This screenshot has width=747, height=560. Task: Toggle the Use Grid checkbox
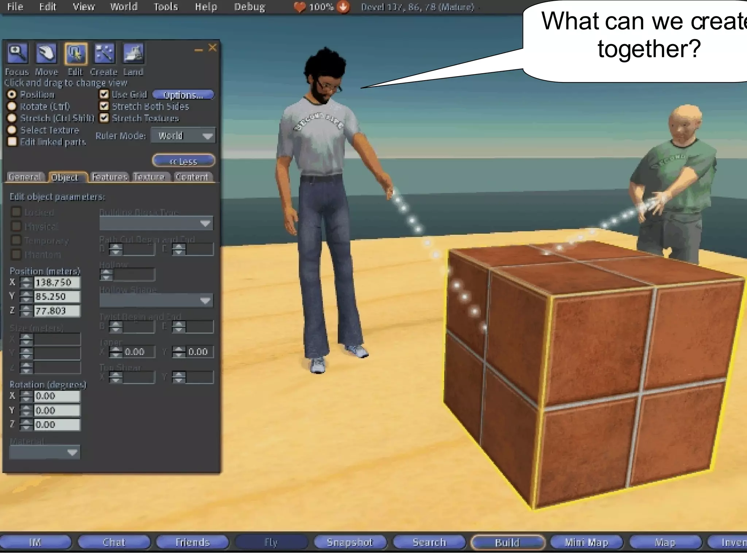104,94
